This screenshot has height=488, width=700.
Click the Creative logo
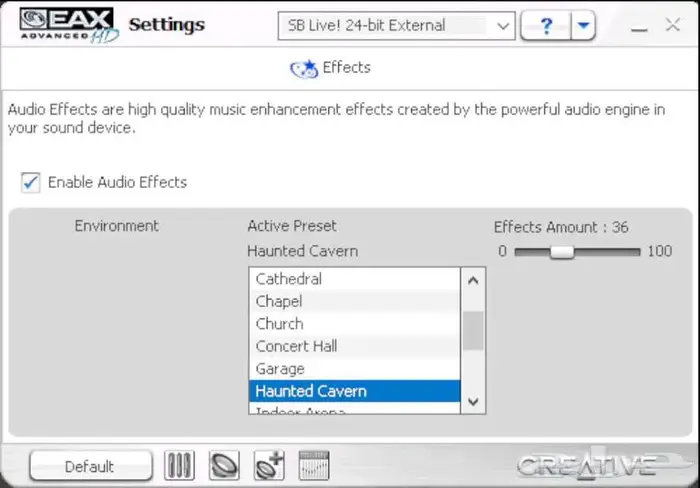(x=587, y=466)
